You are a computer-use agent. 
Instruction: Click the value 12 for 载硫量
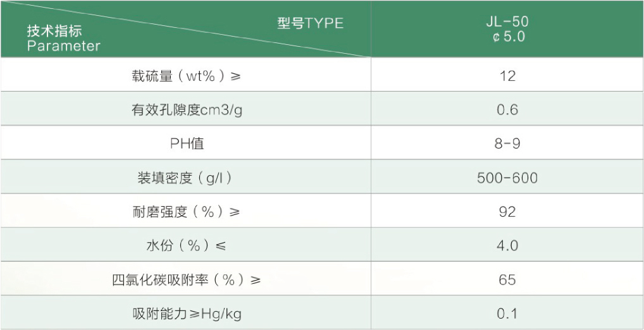tap(507, 76)
